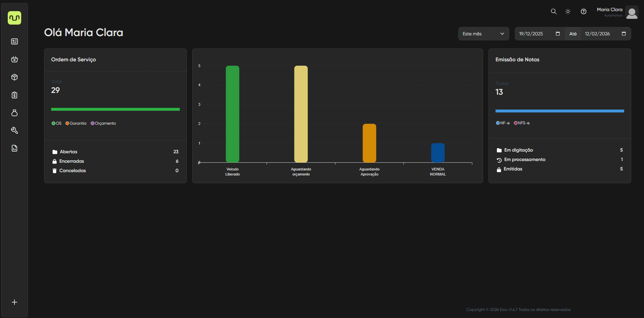Open the wrench sidebar icon
Viewport: 644px width, 318px height.
pos(14,130)
